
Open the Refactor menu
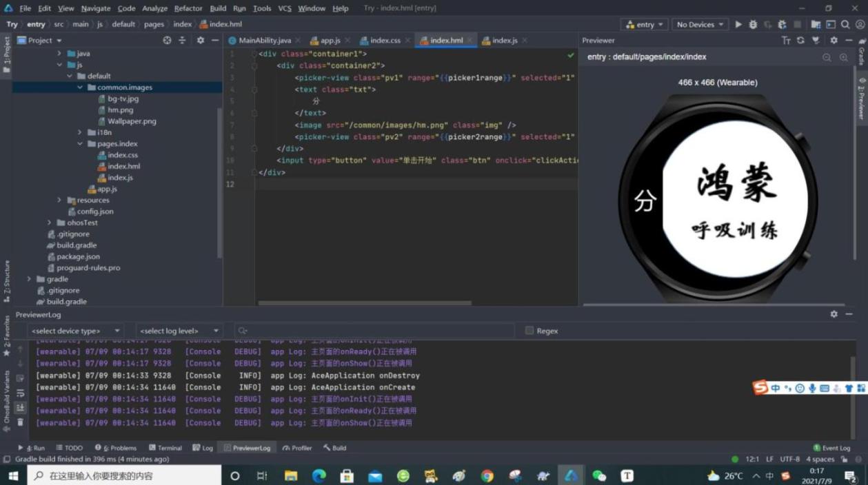188,8
